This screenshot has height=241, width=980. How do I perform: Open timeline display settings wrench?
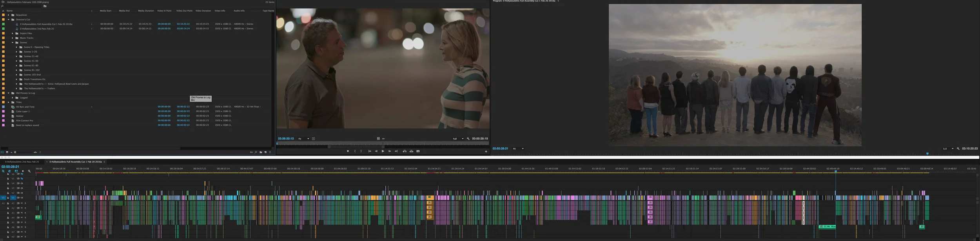pyautogui.click(x=29, y=171)
